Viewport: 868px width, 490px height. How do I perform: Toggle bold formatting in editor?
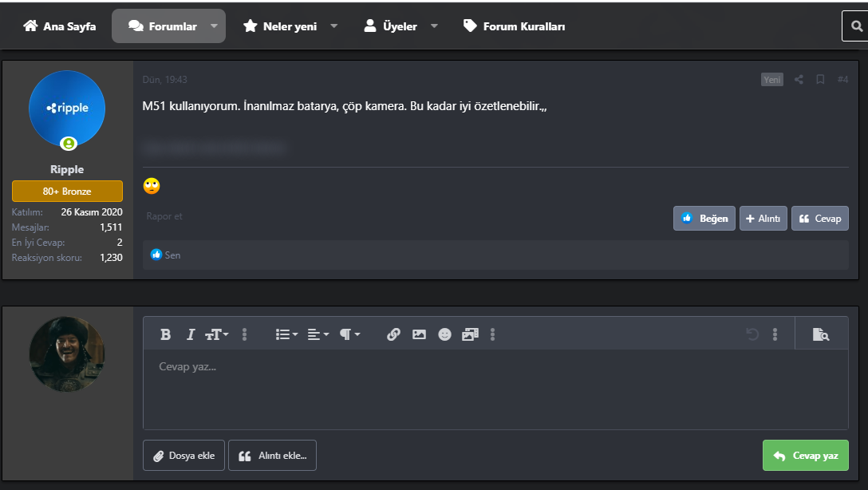click(x=165, y=334)
